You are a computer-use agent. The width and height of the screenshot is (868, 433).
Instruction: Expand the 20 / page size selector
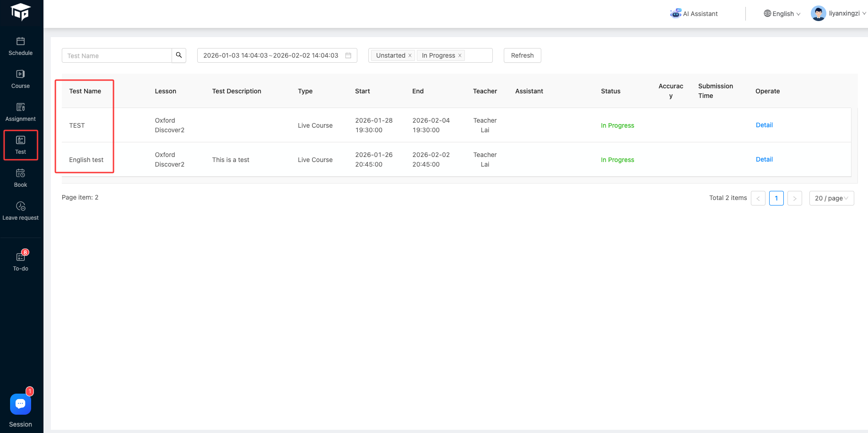pos(831,198)
